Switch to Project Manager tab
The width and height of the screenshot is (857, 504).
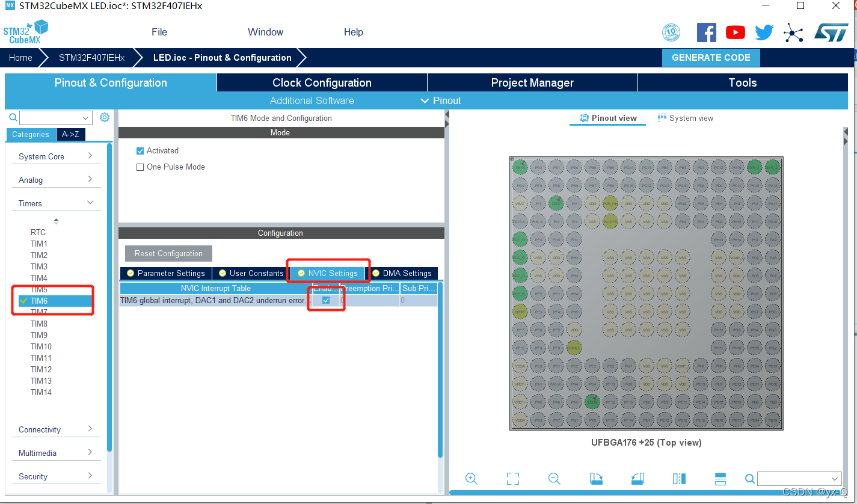[532, 82]
